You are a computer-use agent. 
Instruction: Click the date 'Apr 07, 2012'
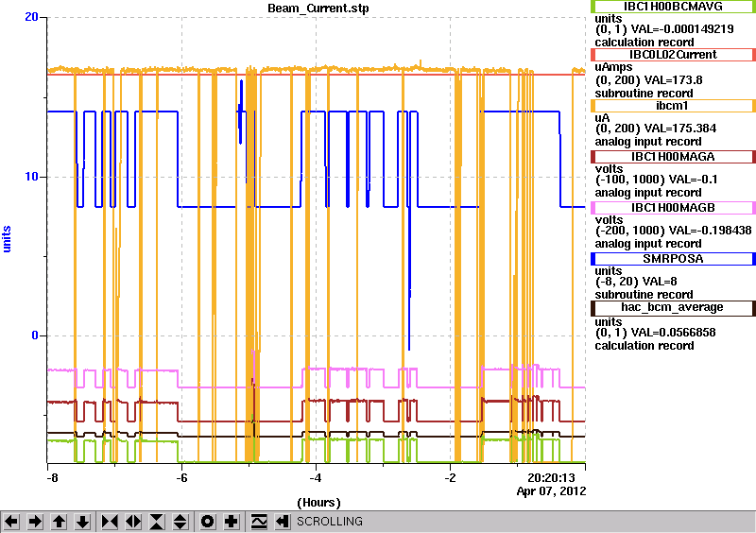(552, 491)
